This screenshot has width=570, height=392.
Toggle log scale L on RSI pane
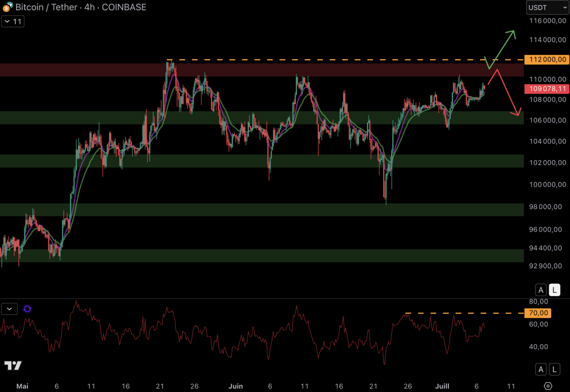pos(554,369)
